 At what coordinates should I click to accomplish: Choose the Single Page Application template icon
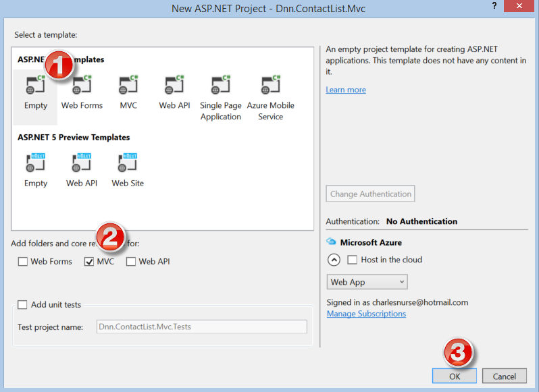tap(221, 85)
